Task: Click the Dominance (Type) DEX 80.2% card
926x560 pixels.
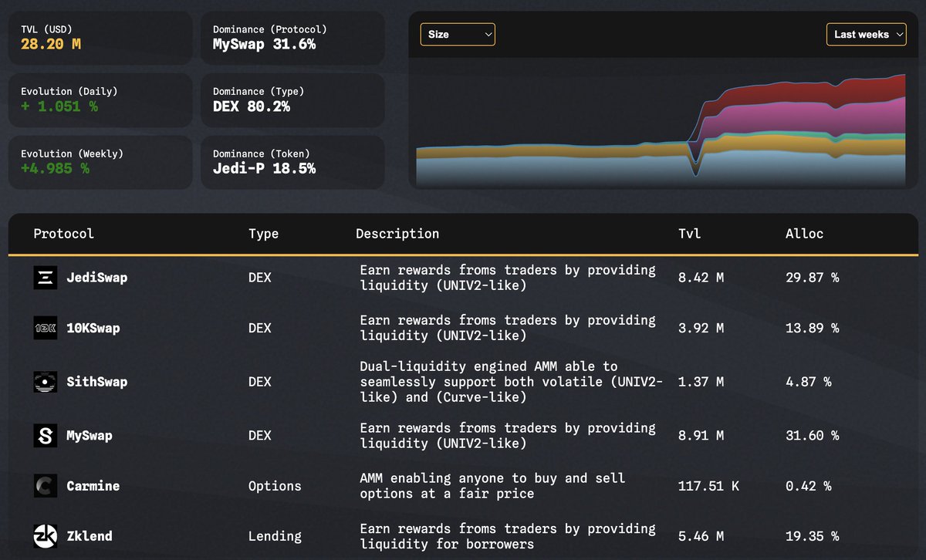Action: (x=292, y=100)
